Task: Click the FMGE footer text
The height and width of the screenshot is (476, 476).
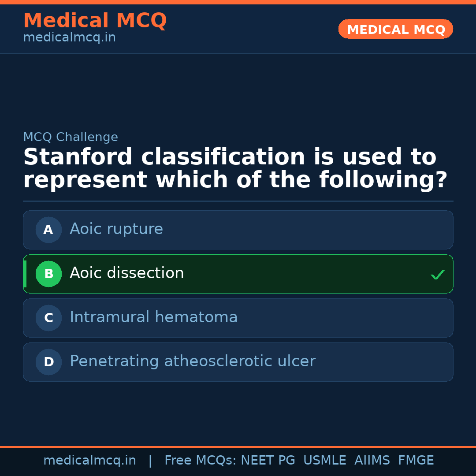Action: pyautogui.click(x=416, y=461)
